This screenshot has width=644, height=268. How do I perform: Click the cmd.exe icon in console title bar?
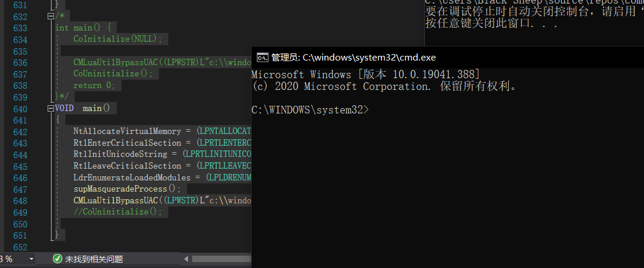(263, 58)
